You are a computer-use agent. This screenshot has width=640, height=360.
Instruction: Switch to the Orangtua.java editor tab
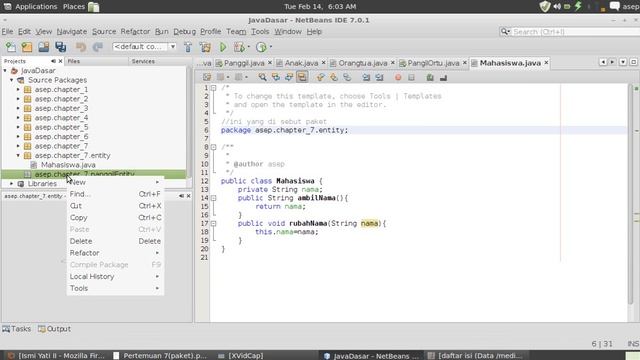point(362,63)
